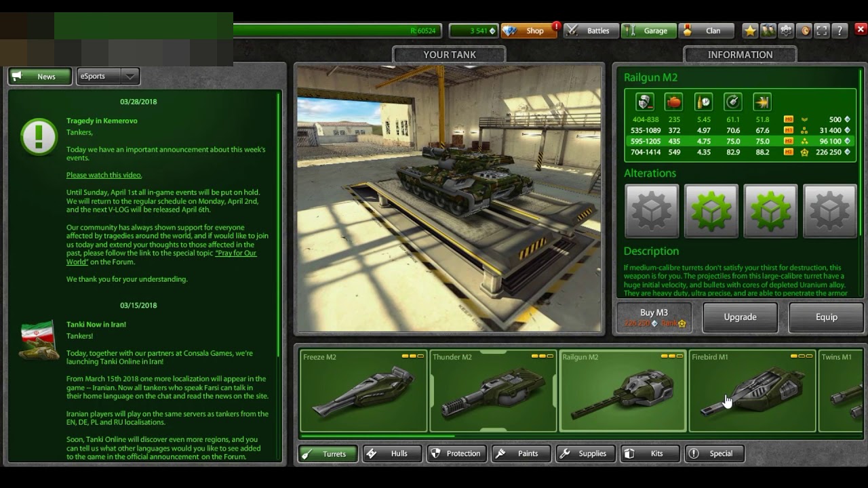Image resolution: width=868 pixels, height=488 pixels.
Task: Select the M0 modification row costing 500
Action: pyautogui.click(x=740, y=119)
